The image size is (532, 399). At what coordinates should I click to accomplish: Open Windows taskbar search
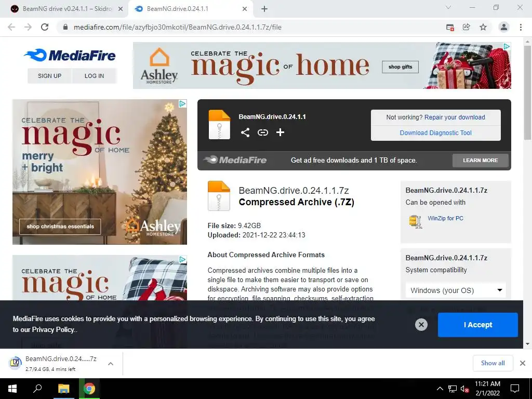[x=37, y=389]
